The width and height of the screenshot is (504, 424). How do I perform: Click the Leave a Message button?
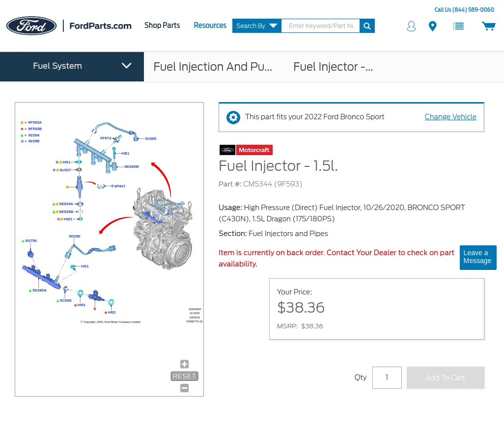click(x=477, y=257)
